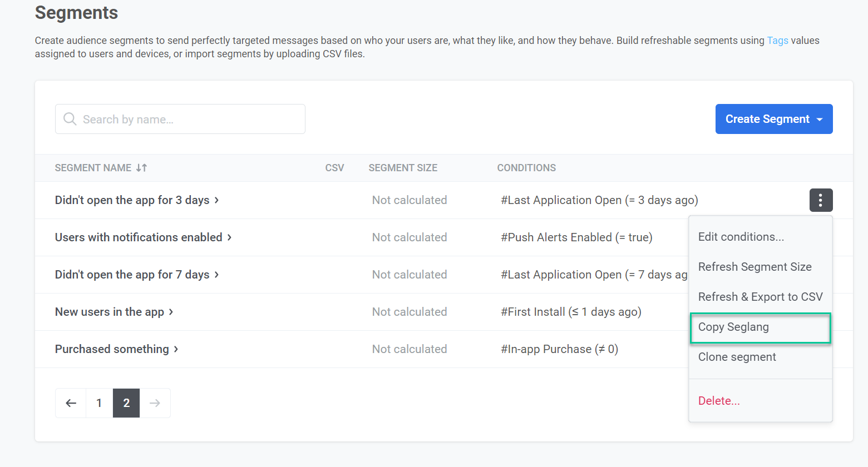Choose Refresh & Export to CSV

tap(760, 297)
